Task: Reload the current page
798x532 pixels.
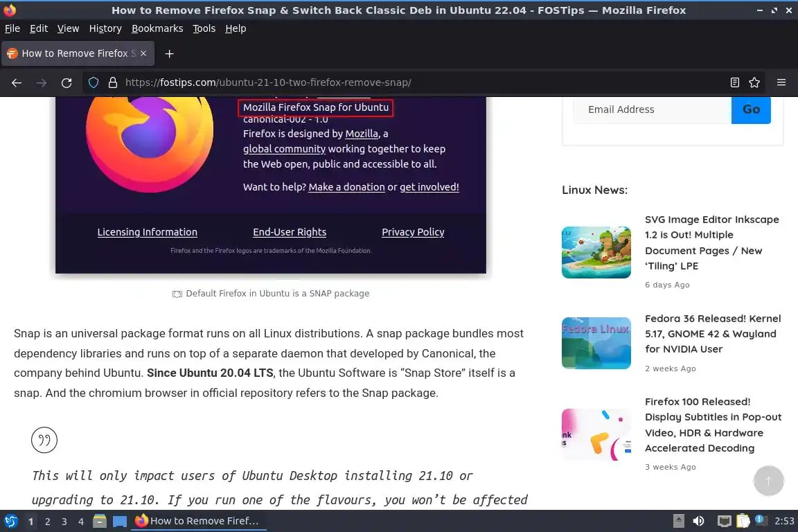Action: pos(66,82)
